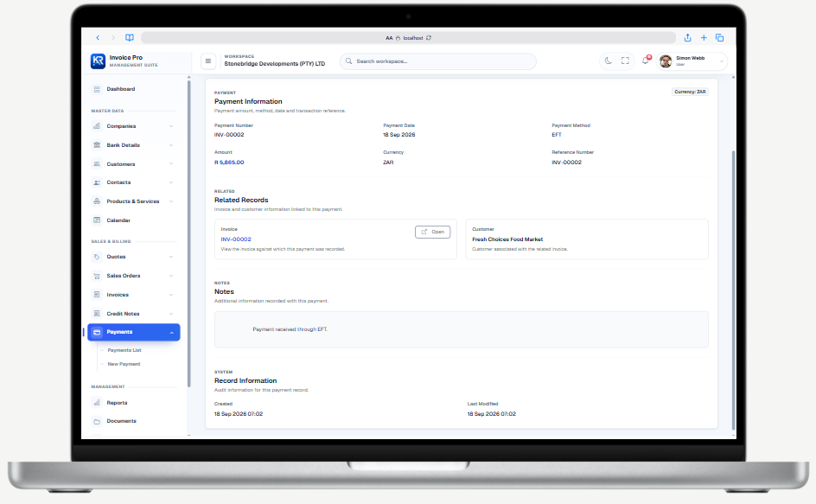Collapse the Payments submenu chevron

click(172, 333)
